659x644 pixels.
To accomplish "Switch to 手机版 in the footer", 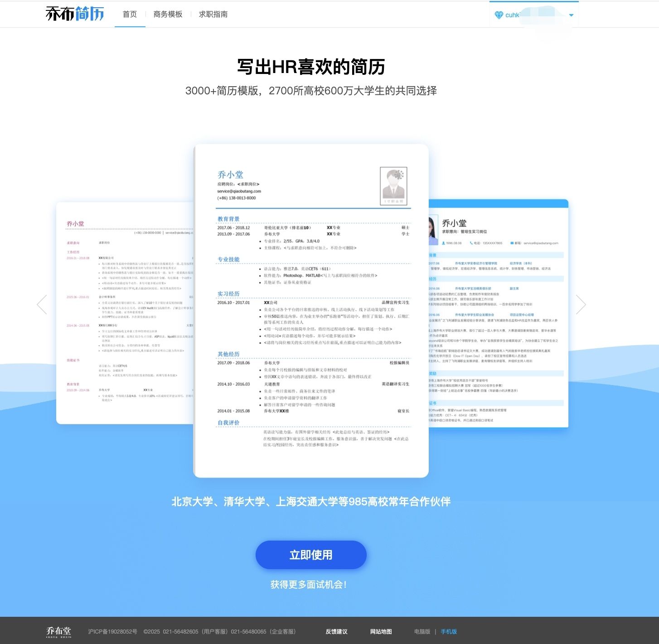I will (x=449, y=631).
